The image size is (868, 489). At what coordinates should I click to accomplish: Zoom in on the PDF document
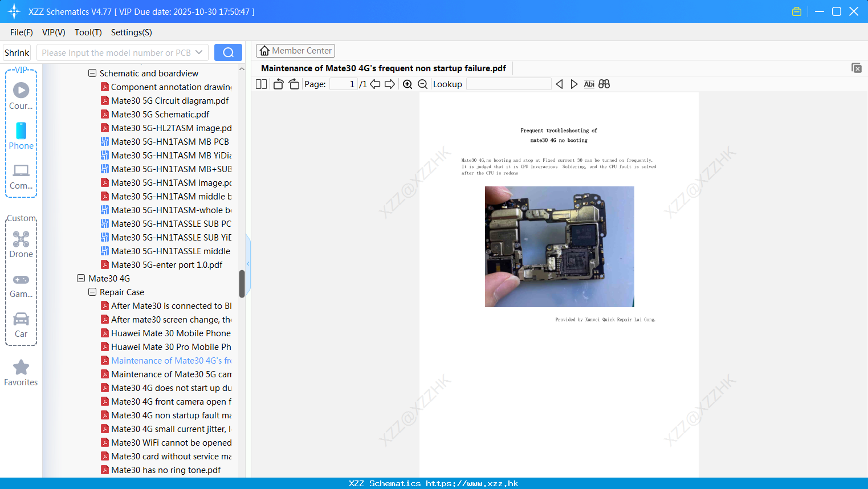point(407,84)
